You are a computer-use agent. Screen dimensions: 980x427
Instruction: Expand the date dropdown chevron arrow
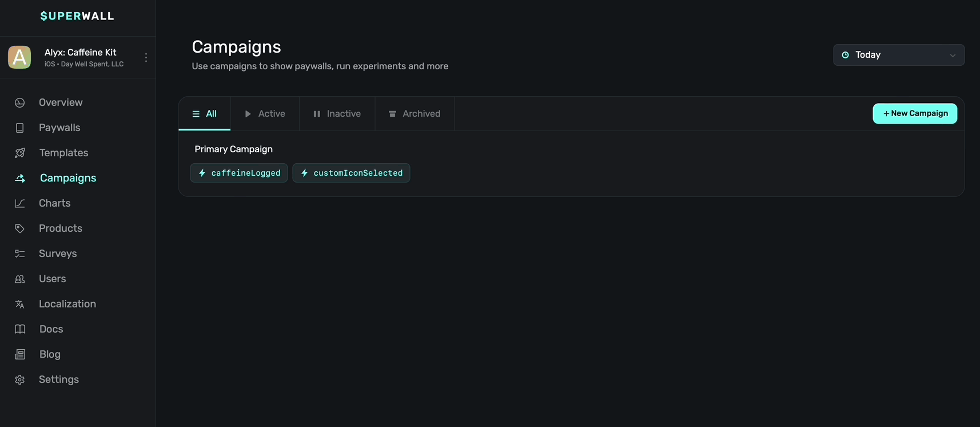tap(953, 56)
